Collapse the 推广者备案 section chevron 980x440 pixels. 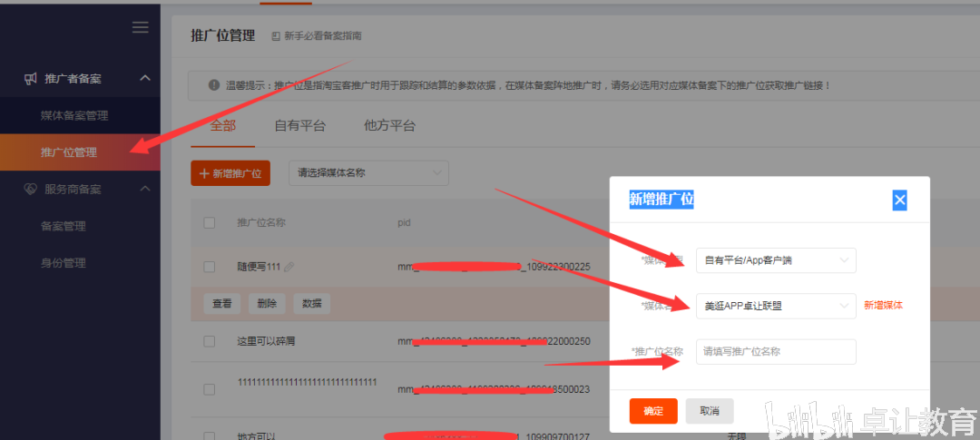click(145, 78)
